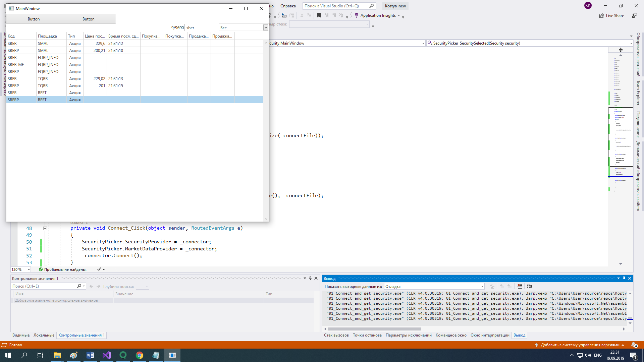Switch to the Видимые tab
Screen dimensions: 644x362
tap(21, 335)
